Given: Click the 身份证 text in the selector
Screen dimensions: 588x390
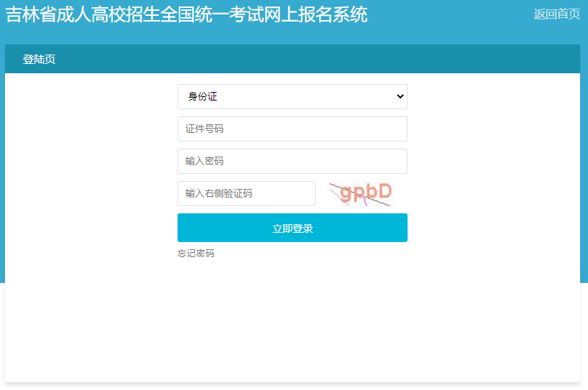Looking at the screenshot, I should point(202,96).
